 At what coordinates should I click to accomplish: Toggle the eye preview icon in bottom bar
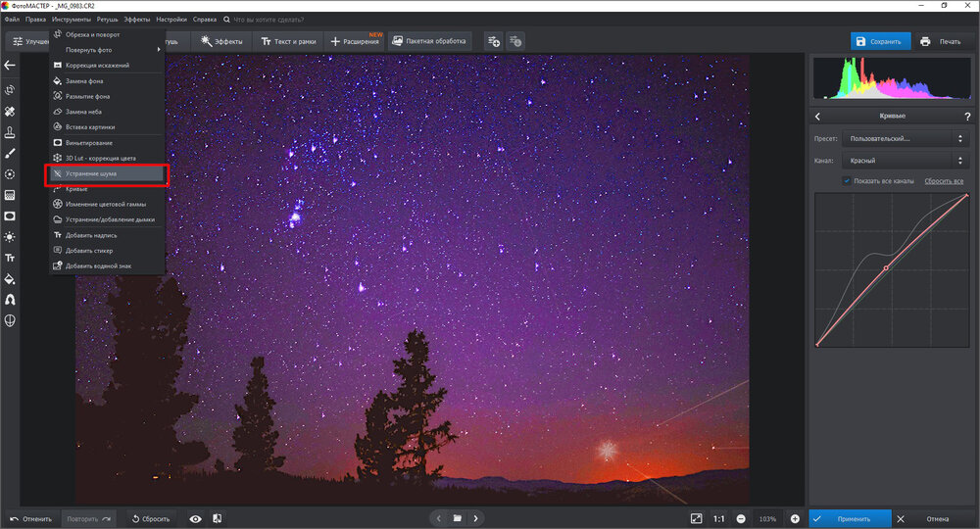click(x=195, y=518)
